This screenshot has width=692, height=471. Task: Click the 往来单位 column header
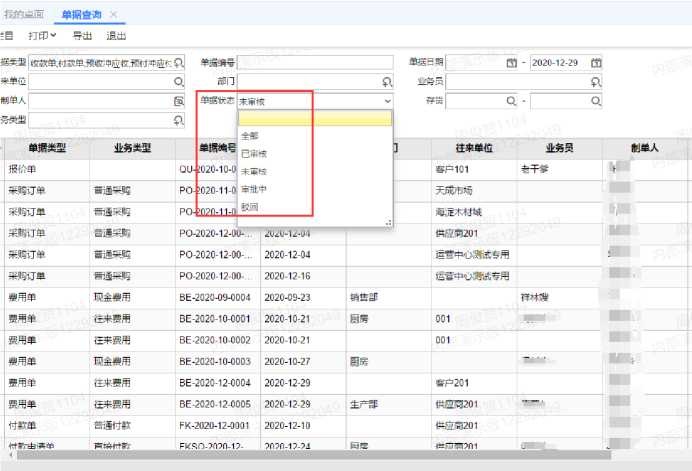(x=474, y=148)
